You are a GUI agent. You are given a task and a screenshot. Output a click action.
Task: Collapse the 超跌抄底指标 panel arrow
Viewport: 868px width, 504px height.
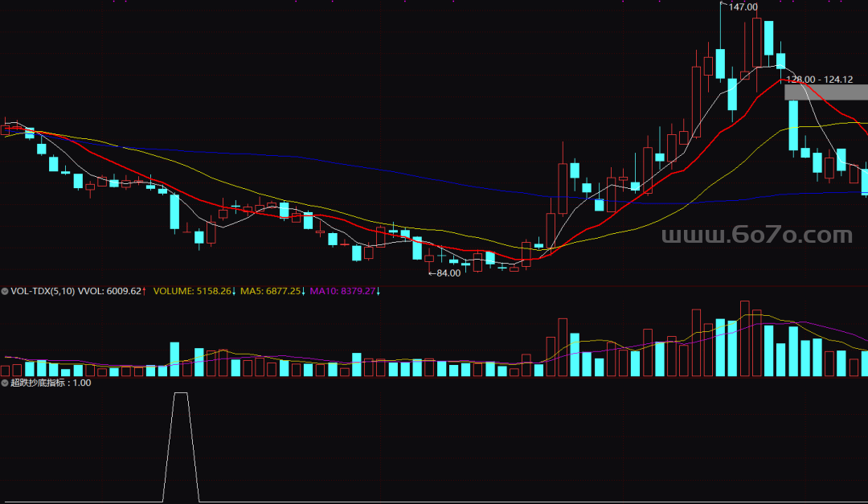coord(6,383)
